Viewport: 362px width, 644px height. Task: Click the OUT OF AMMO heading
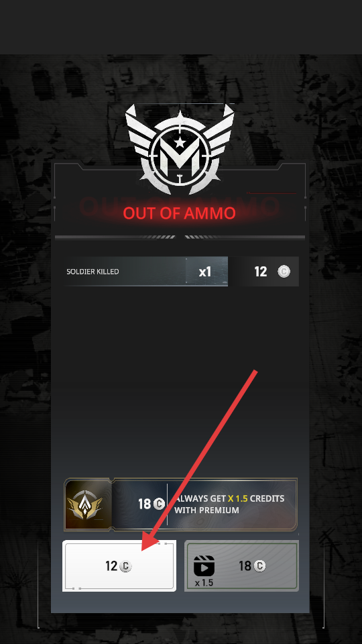click(180, 213)
